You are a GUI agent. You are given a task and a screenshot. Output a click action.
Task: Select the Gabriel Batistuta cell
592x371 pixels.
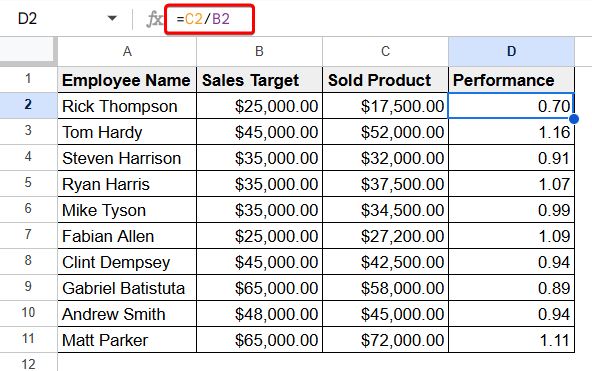(127, 288)
